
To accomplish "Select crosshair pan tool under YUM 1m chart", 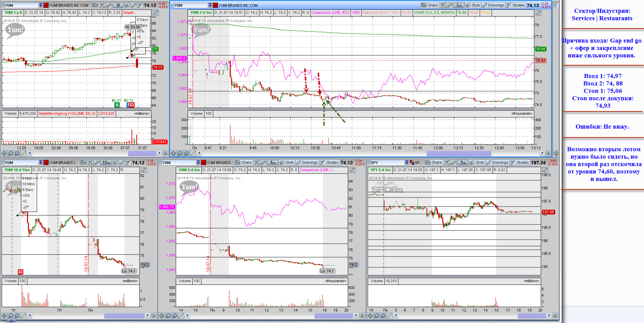I will tap(173, 153).
